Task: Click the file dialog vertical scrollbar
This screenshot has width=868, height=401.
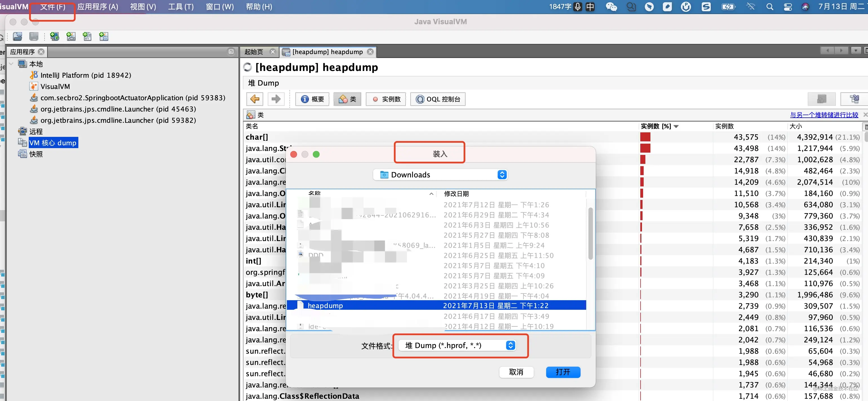Action: [x=590, y=233]
